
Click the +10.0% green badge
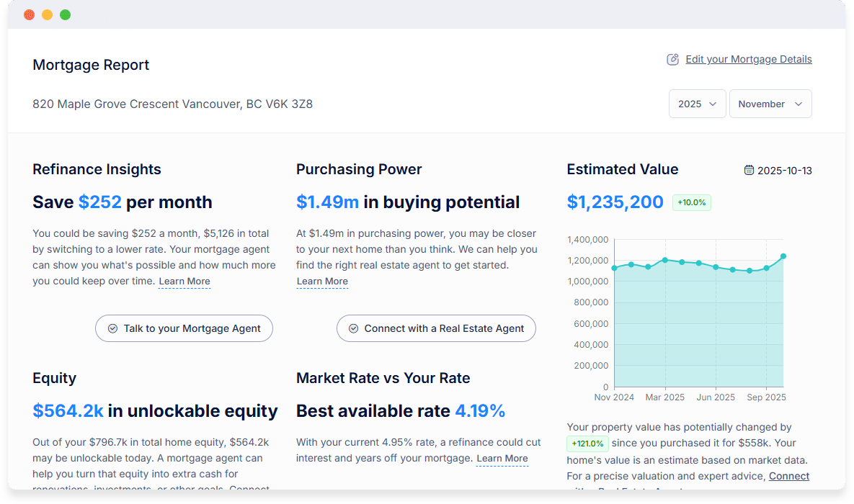tap(691, 203)
